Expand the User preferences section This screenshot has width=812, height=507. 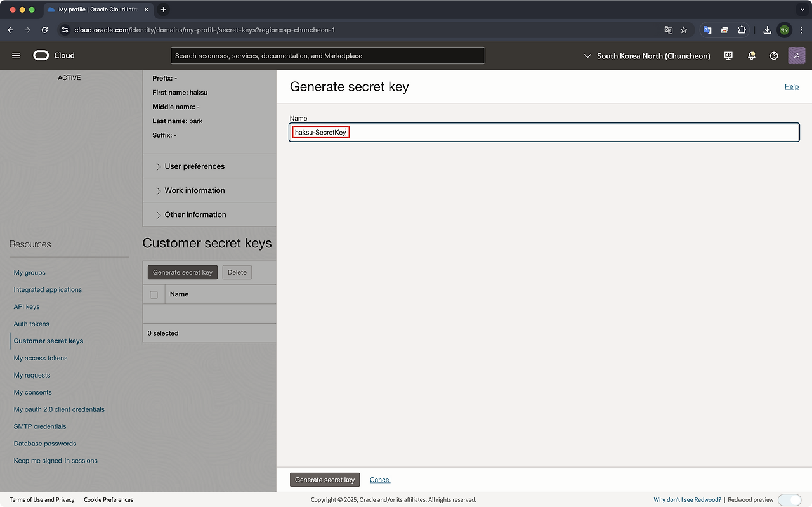click(x=194, y=166)
